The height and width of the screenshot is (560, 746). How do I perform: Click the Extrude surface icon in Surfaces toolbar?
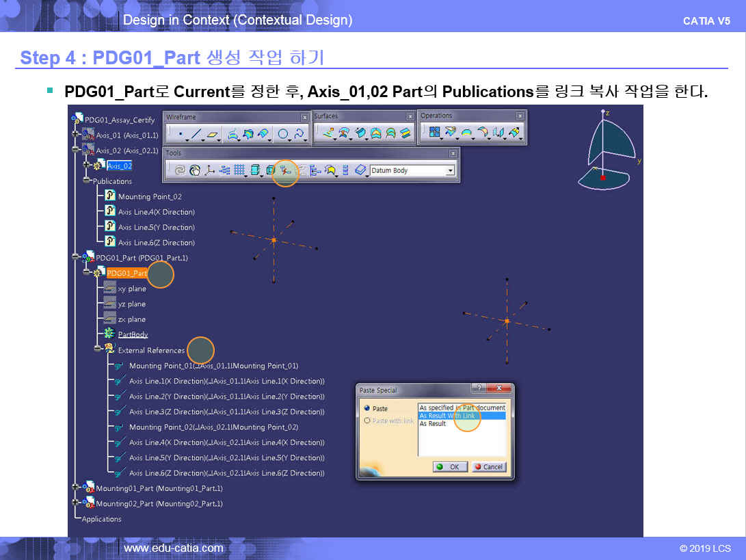click(328, 133)
